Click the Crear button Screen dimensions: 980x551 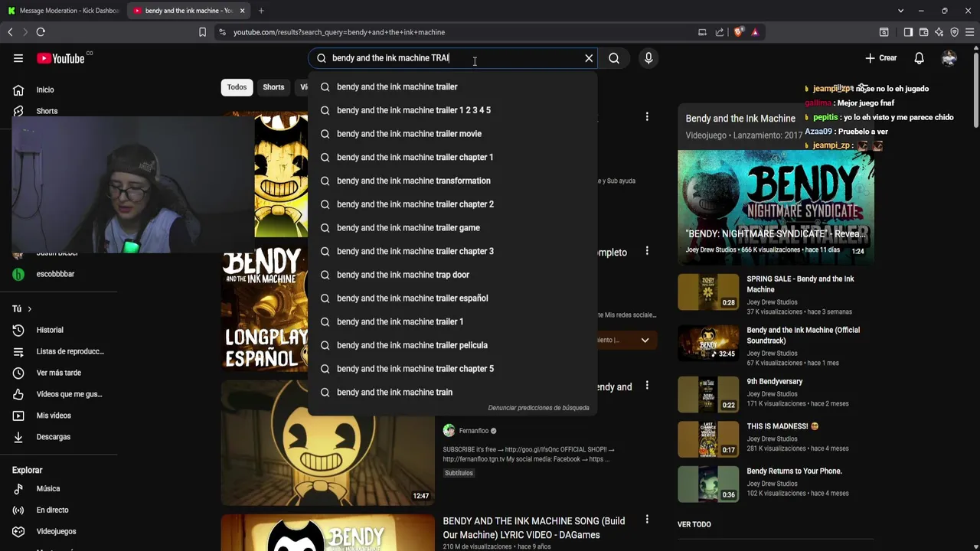click(x=880, y=58)
